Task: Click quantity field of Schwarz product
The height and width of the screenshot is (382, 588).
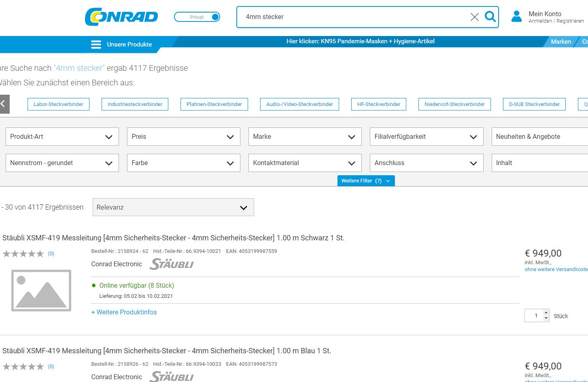Action: [x=534, y=316]
